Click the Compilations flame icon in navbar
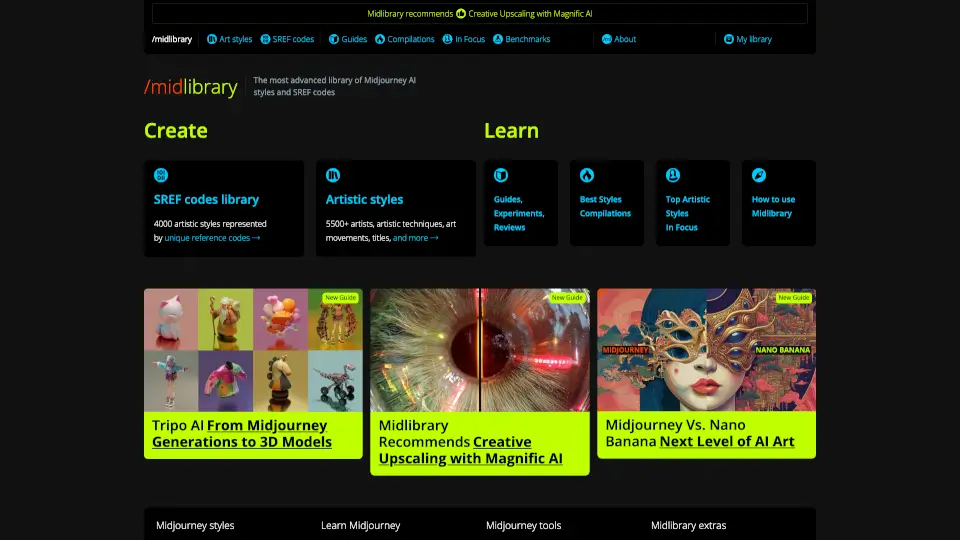960x540 pixels. click(x=380, y=39)
